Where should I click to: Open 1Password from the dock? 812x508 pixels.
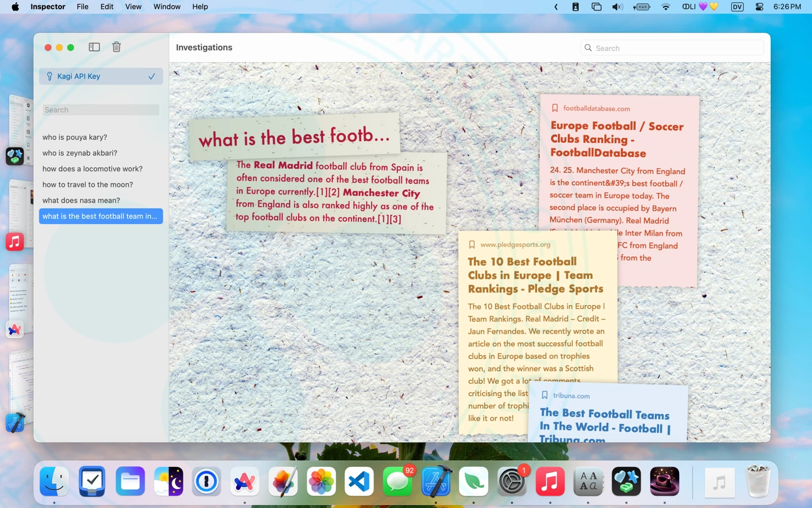point(206,481)
